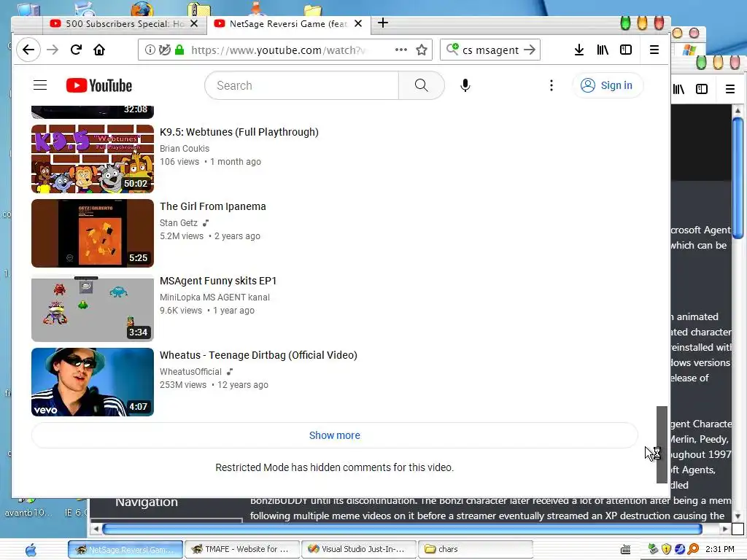Click '253M views' text under Wheatus video
Viewport: 747px width, 560px height.
183,385
